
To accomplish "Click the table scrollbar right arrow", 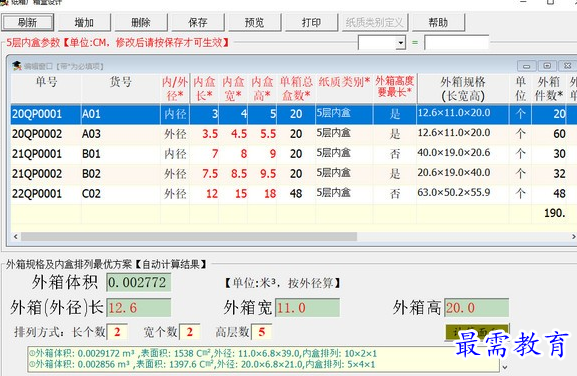I will 573,237.
